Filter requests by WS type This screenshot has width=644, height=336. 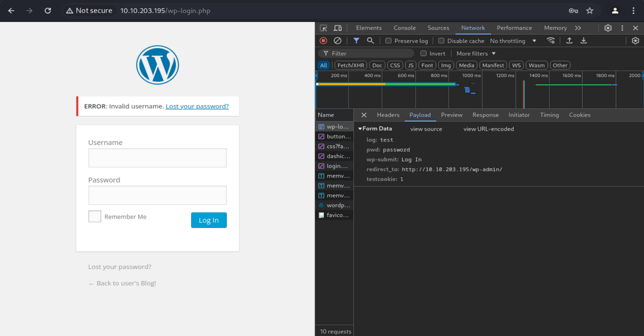(x=516, y=65)
